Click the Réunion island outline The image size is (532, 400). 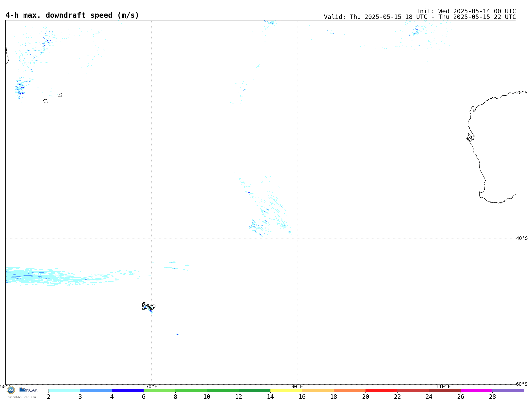tap(46, 101)
